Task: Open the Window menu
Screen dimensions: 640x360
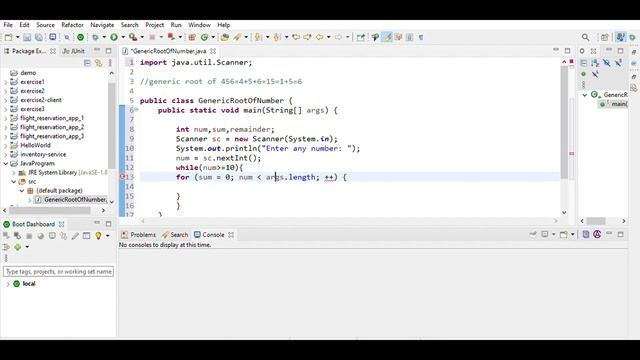Action: point(199,25)
